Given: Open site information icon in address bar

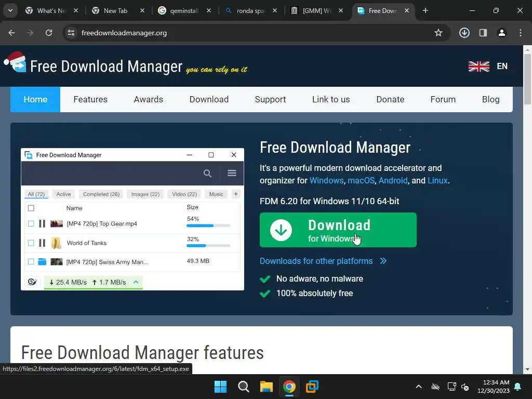Looking at the screenshot, I should (x=71, y=33).
